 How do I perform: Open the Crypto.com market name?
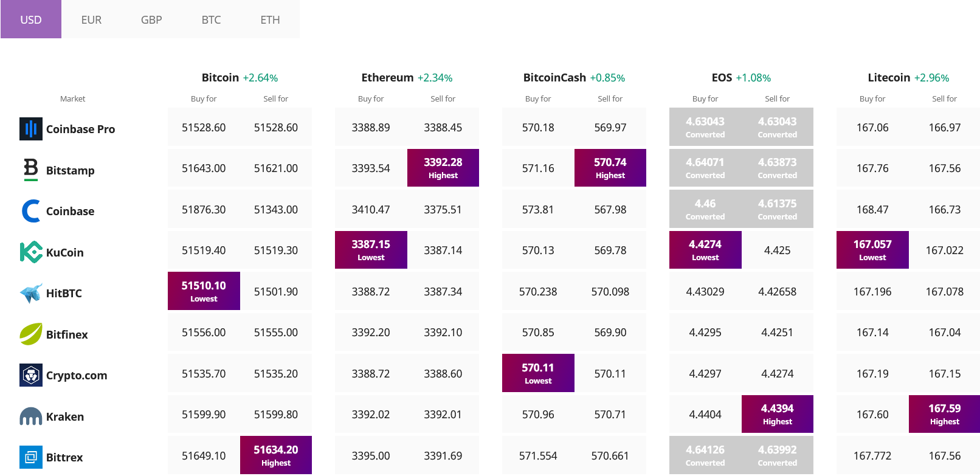tap(77, 375)
